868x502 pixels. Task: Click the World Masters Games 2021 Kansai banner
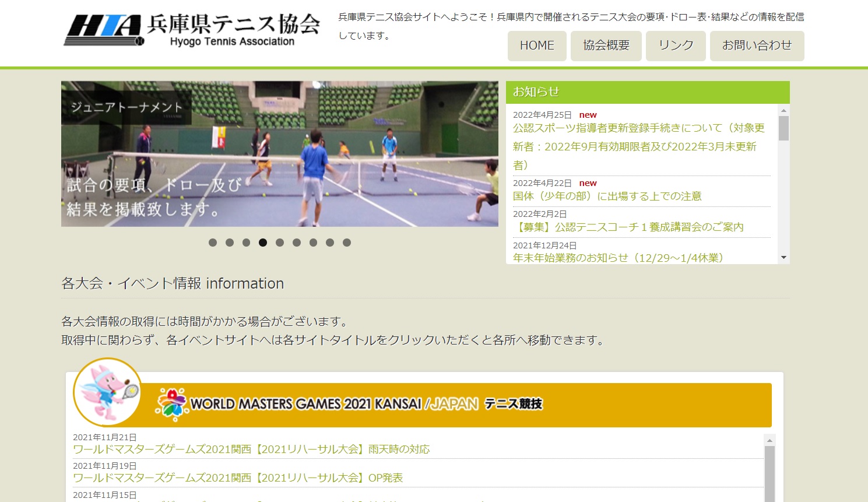coord(457,405)
